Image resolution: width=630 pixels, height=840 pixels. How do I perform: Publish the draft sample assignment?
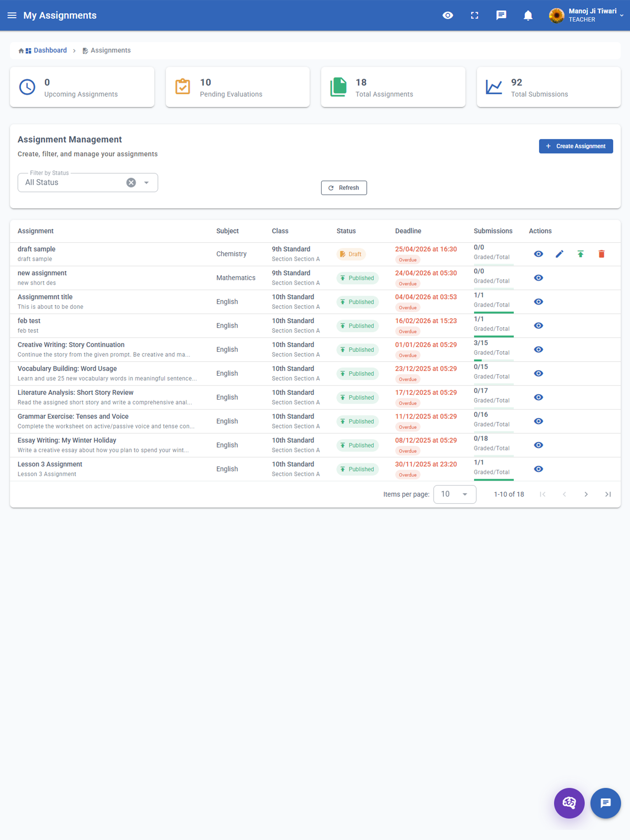click(x=580, y=254)
